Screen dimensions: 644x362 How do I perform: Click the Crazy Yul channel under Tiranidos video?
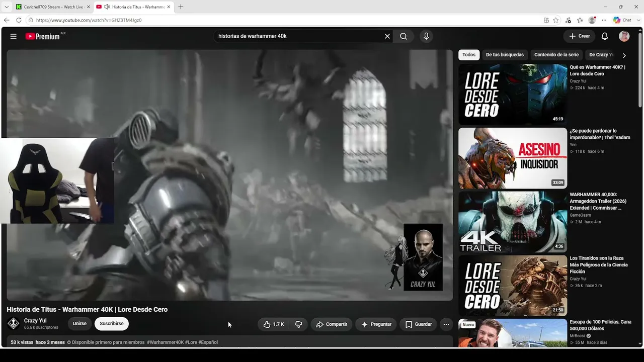pos(578,279)
